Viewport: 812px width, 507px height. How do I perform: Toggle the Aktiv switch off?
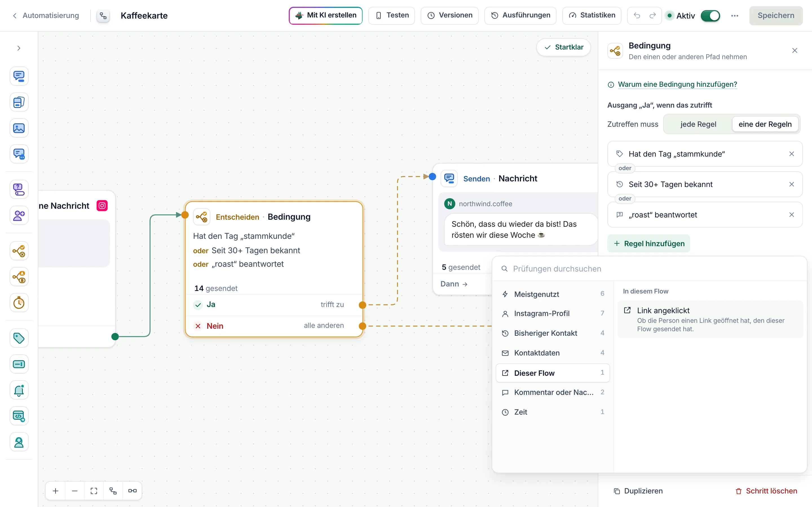pyautogui.click(x=710, y=16)
